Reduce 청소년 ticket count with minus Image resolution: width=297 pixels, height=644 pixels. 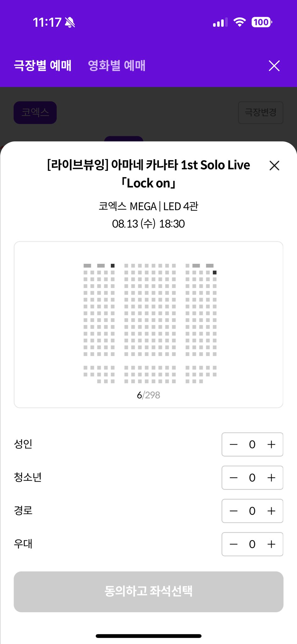click(234, 478)
